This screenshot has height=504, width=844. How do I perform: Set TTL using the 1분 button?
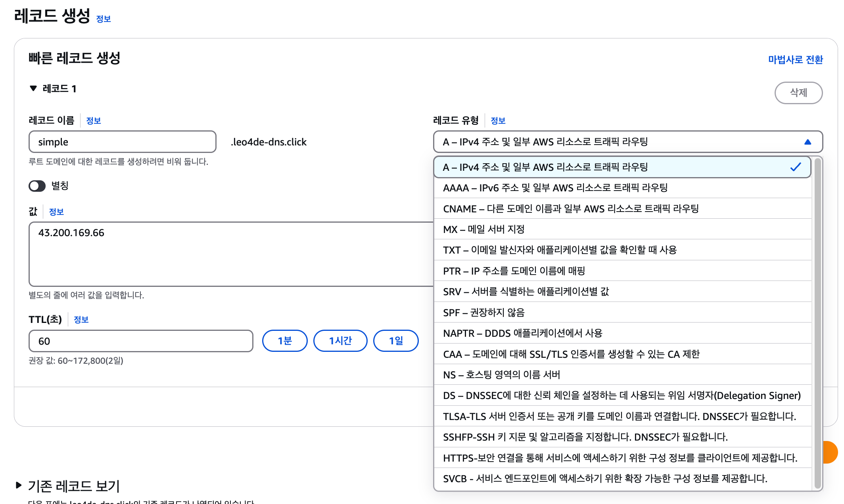[x=284, y=341]
